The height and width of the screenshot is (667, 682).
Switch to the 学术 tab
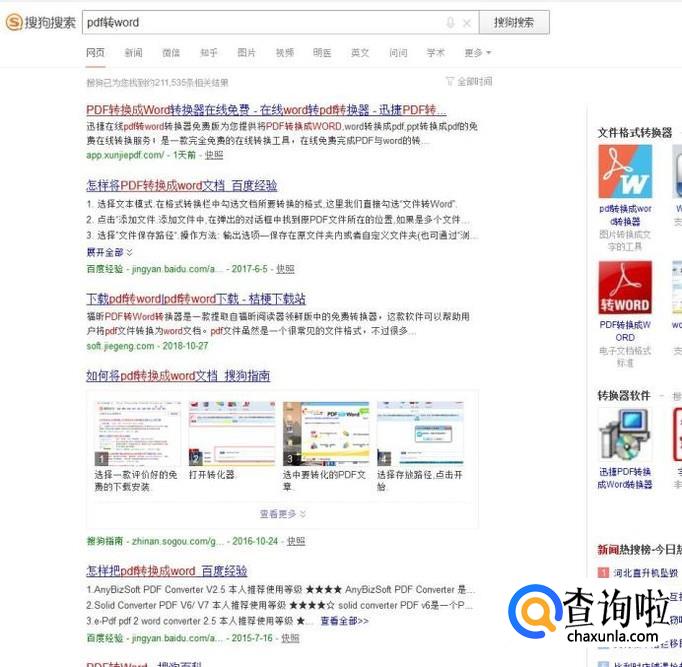tap(435, 53)
